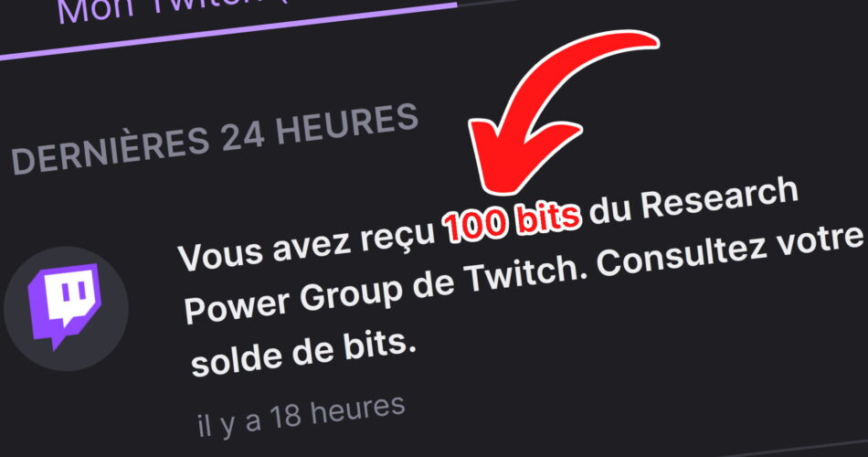This screenshot has width=868, height=457.
Task: Click the 'solde de bits.' text line
Action: pos(302,354)
